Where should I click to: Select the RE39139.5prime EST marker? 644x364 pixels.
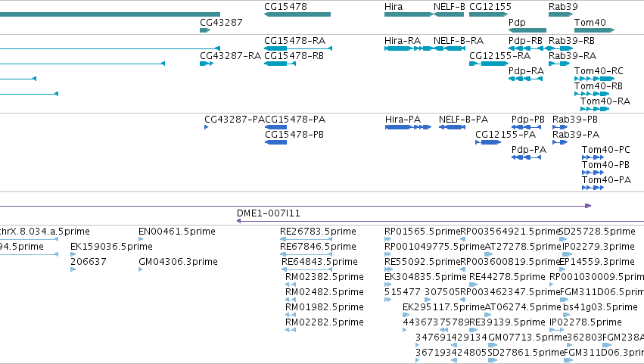473,330
